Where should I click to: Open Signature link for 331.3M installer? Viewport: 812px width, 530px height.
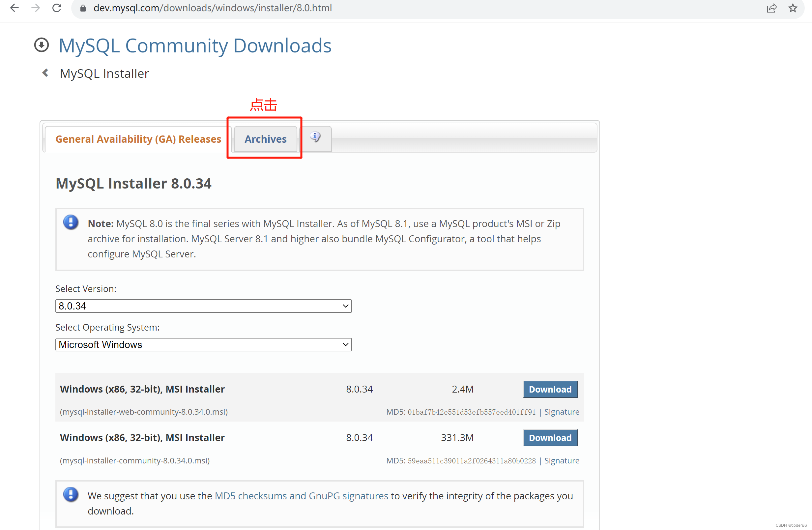tap(561, 460)
